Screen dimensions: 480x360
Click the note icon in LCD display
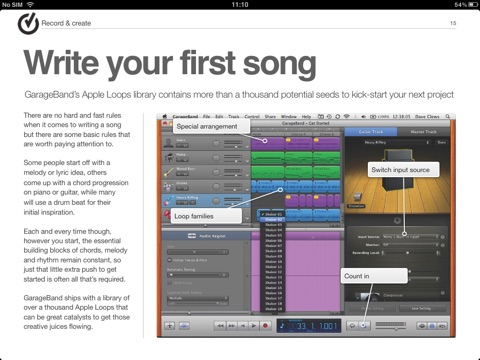(282, 325)
